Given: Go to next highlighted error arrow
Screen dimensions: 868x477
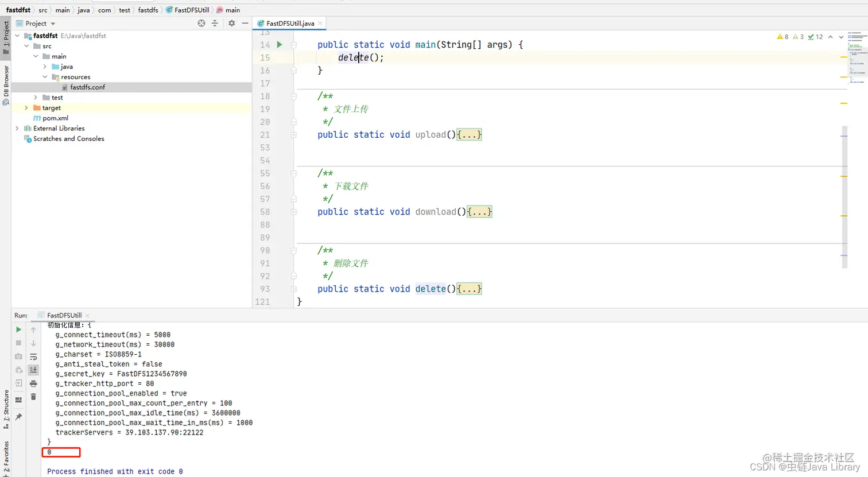Looking at the screenshot, I should (x=841, y=37).
